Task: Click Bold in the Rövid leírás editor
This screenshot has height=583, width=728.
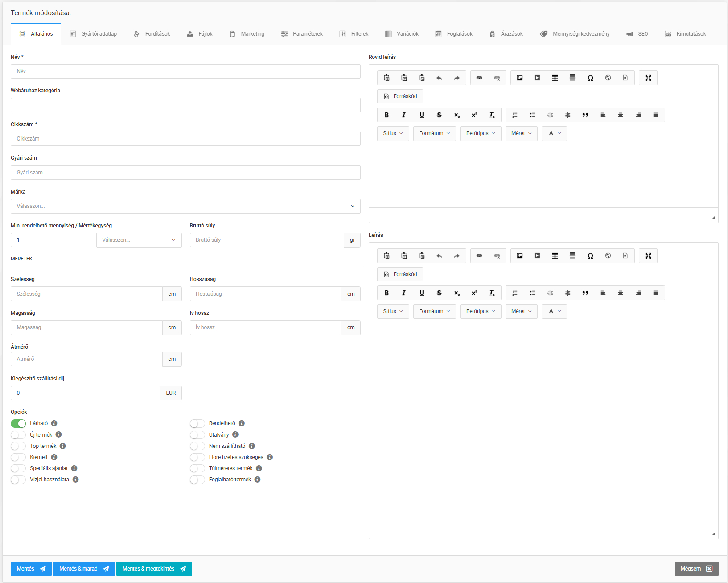Action: click(387, 115)
